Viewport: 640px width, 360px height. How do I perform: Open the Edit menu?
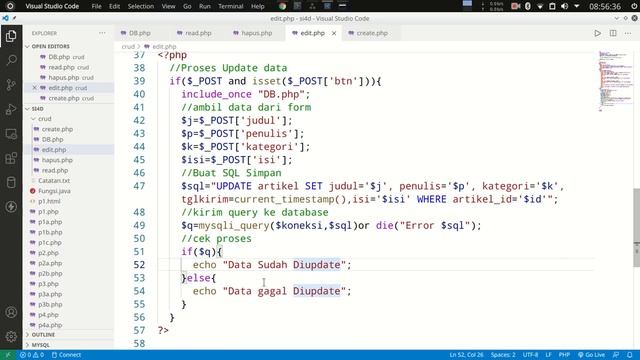(114, 6)
